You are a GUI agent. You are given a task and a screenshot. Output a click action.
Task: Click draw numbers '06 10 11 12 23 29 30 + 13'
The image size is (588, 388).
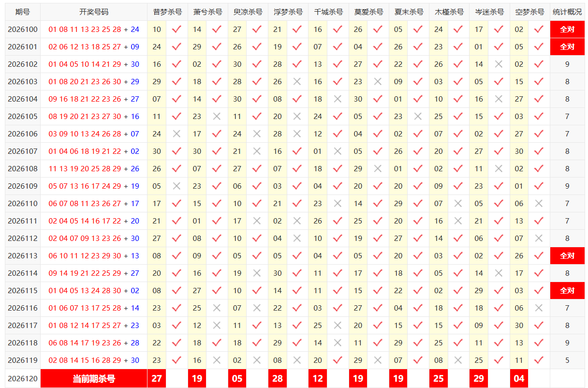tap(94, 256)
